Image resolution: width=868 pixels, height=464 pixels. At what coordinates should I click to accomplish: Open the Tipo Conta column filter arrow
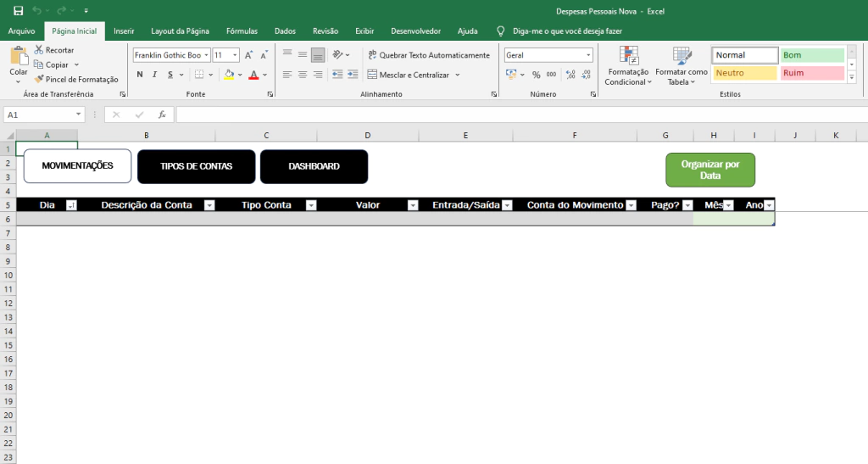click(311, 205)
